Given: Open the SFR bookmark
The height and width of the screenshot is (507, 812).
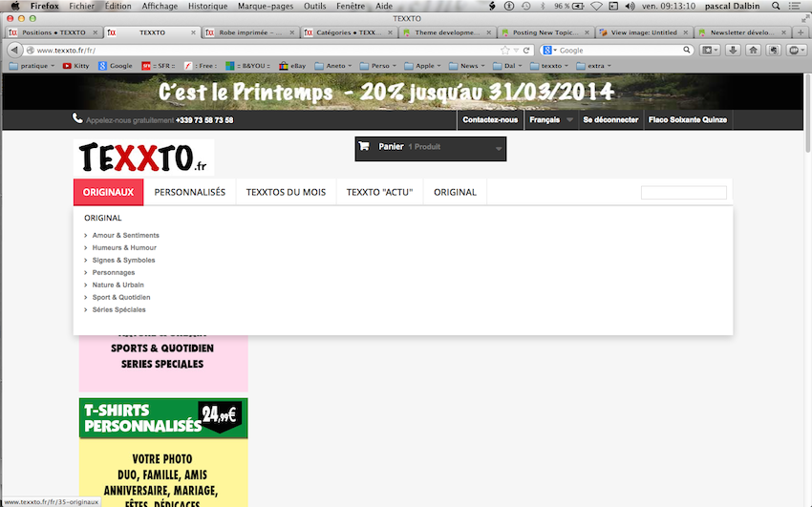Looking at the screenshot, I should point(159,66).
